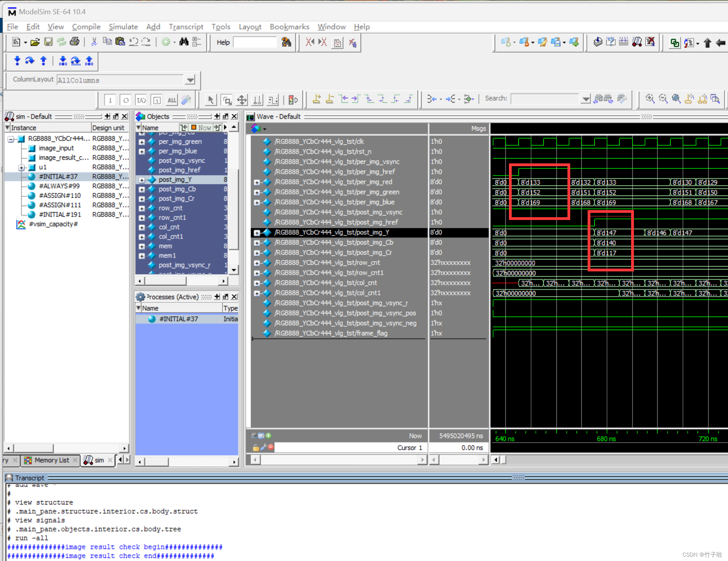
Task: Open the ColumnLayout AllColumns dropdown
Action: point(190,80)
